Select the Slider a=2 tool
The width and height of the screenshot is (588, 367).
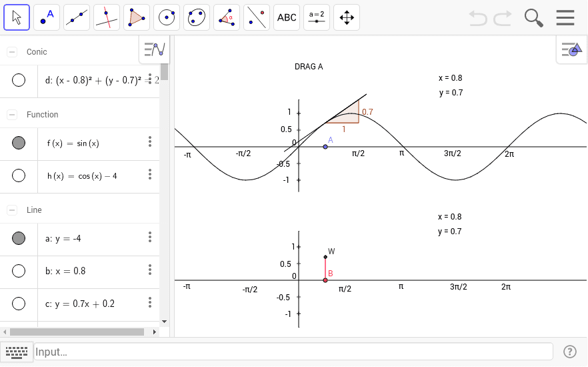[317, 17]
